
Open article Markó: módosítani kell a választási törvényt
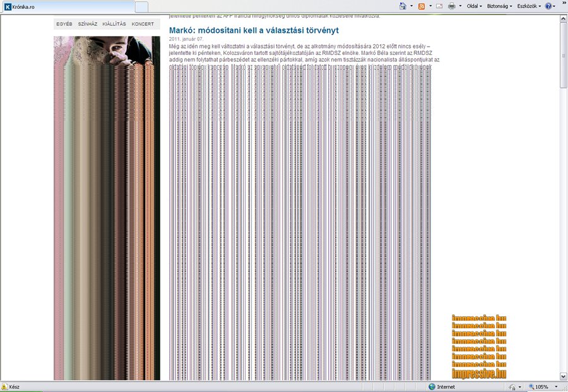point(254,30)
